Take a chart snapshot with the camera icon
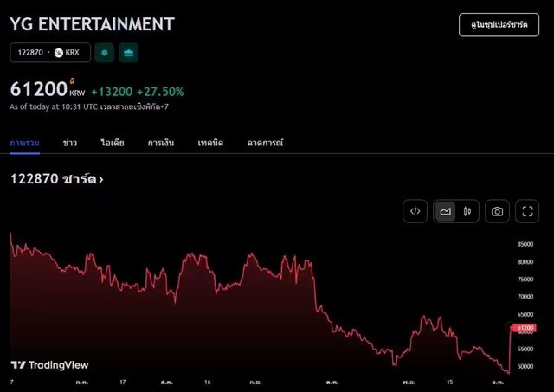 click(497, 211)
